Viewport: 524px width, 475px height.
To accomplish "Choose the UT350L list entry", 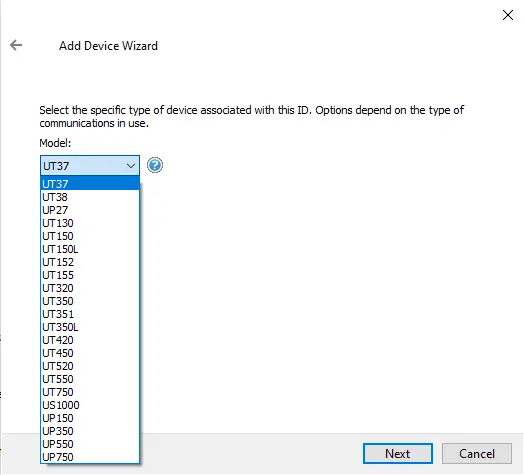I will pos(90,327).
